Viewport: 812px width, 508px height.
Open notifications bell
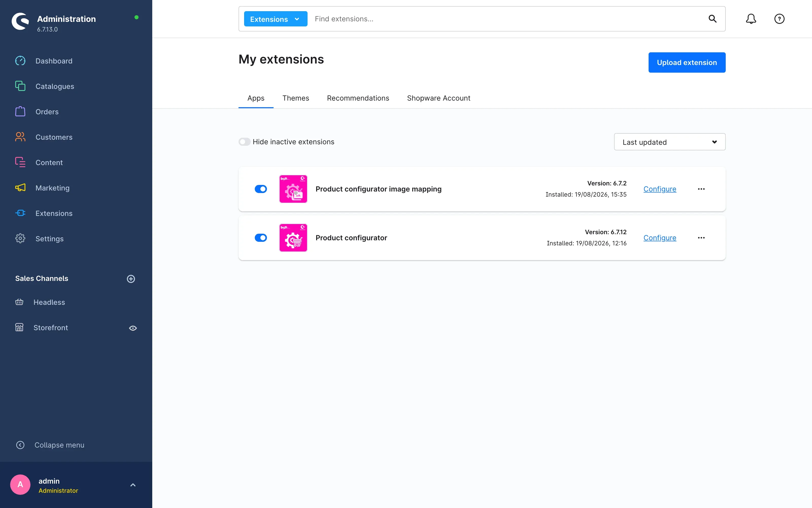(x=751, y=19)
